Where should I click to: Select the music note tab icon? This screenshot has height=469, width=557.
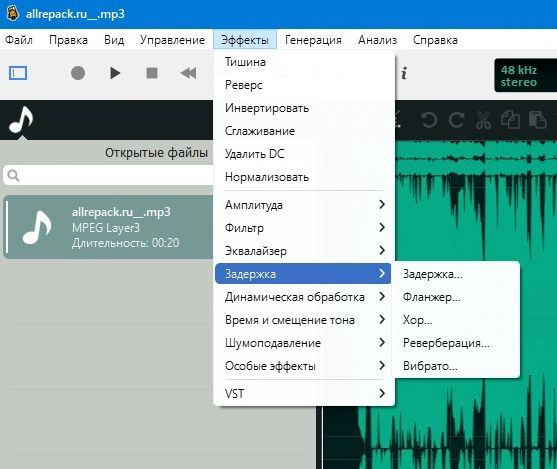(21, 120)
